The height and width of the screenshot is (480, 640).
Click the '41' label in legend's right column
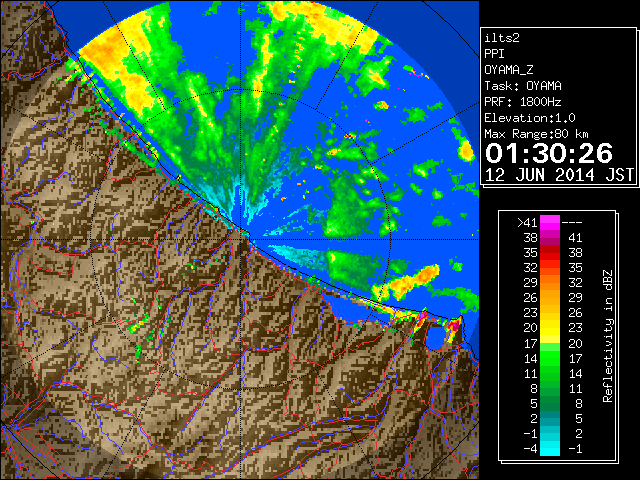(575, 238)
